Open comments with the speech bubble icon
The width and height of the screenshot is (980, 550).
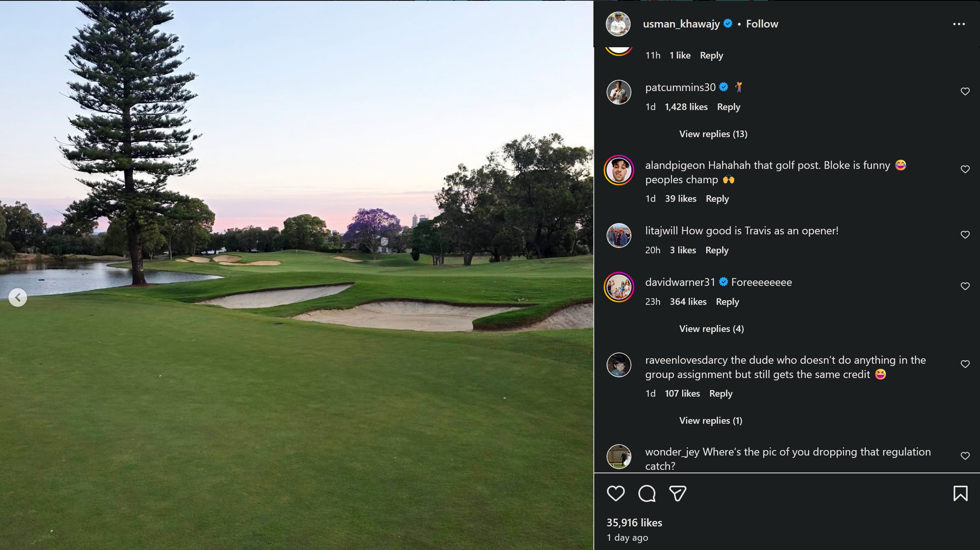point(647,493)
